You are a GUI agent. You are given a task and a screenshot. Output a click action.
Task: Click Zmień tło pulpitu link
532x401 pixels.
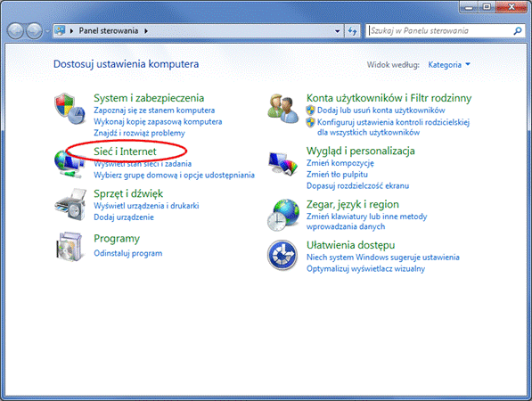(337, 175)
